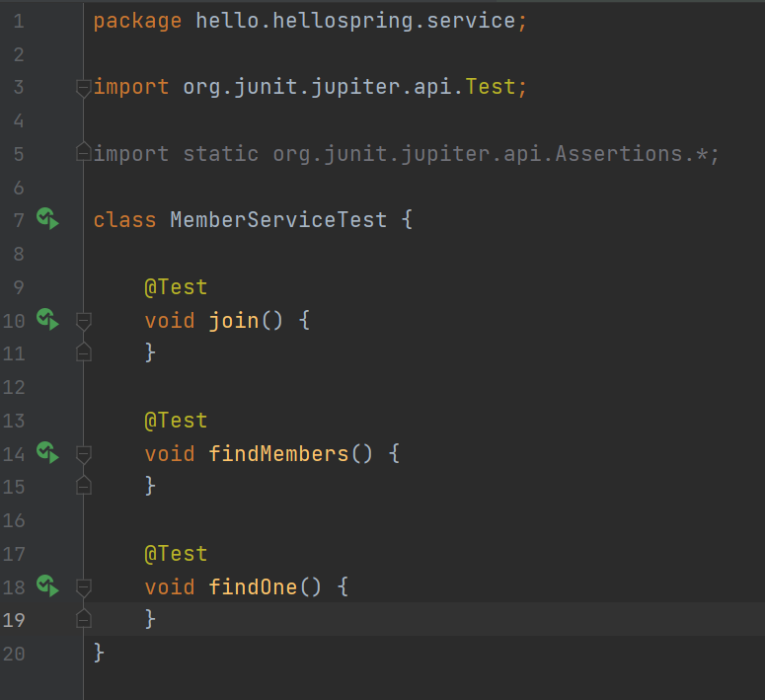Image resolution: width=765 pixels, height=700 pixels.
Task: Fold join() closing brace marker line 11
Action: click(84, 352)
